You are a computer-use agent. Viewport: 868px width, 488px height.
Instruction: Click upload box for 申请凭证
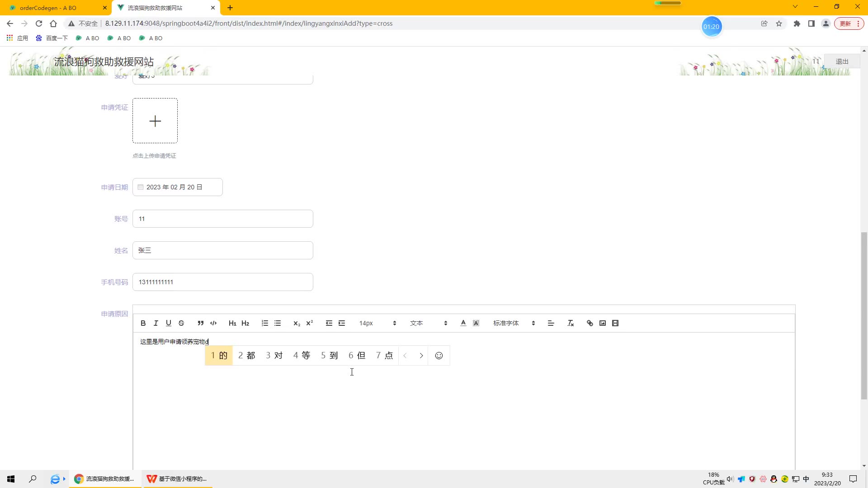(x=155, y=121)
